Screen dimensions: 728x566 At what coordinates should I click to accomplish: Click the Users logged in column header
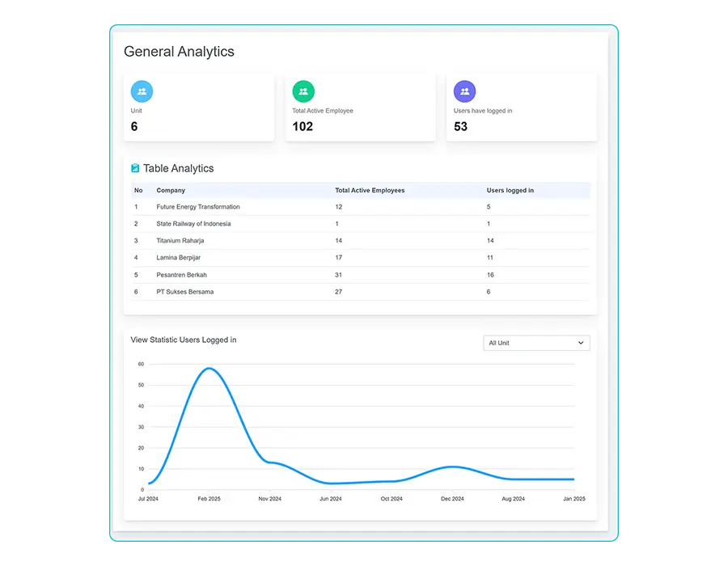click(x=510, y=190)
